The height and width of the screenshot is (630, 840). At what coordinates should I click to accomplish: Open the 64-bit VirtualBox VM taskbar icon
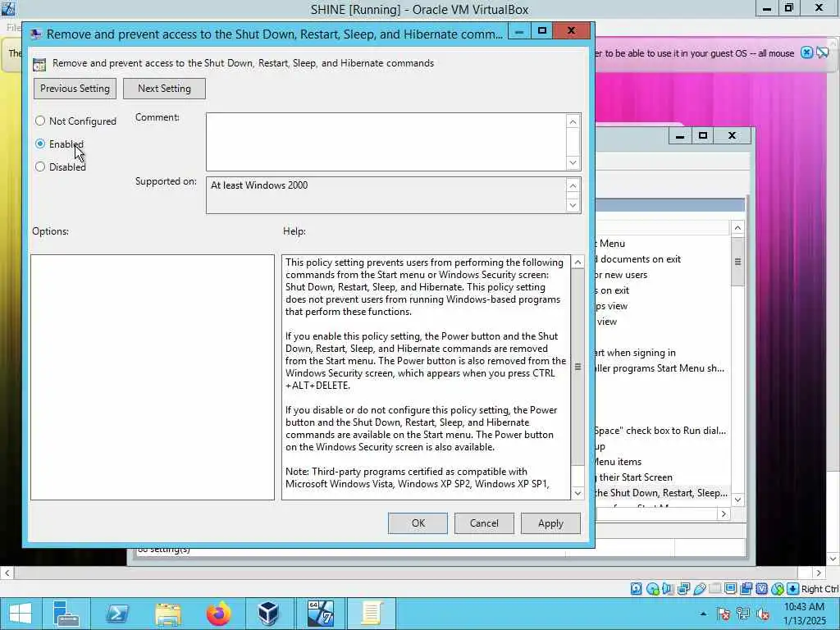(321, 614)
